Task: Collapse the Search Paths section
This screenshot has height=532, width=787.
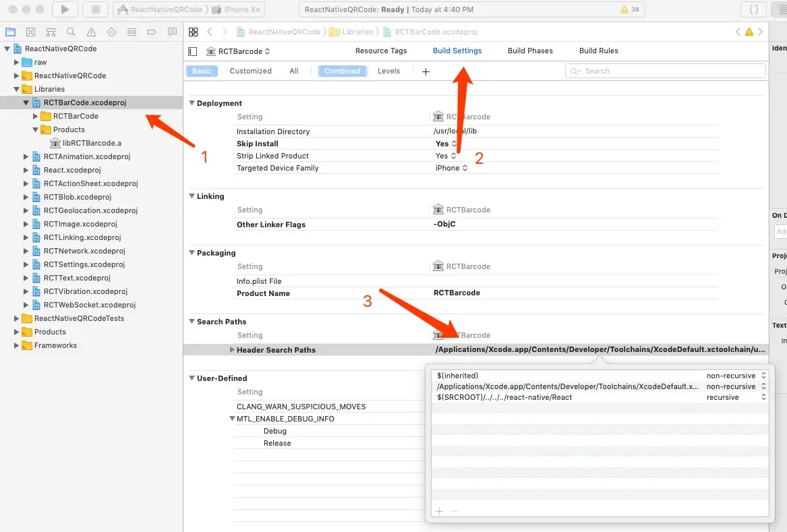Action: pos(192,322)
